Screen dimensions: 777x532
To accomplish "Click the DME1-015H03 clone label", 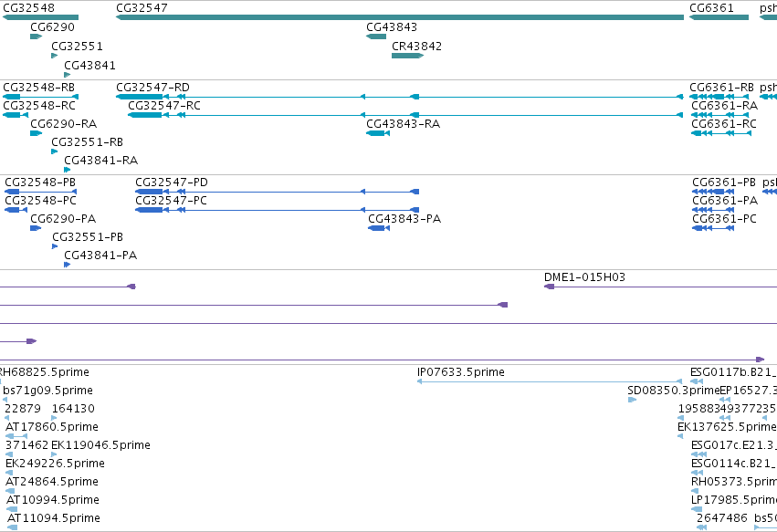I will 584,277.
